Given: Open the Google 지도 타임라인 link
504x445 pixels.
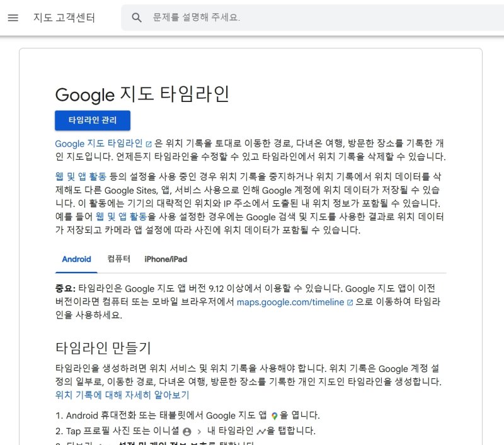Looking at the screenshot, I should (96, 144).
